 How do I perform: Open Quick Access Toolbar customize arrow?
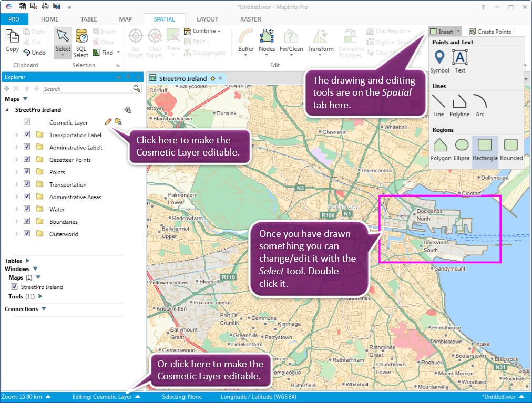click(69, 7)
